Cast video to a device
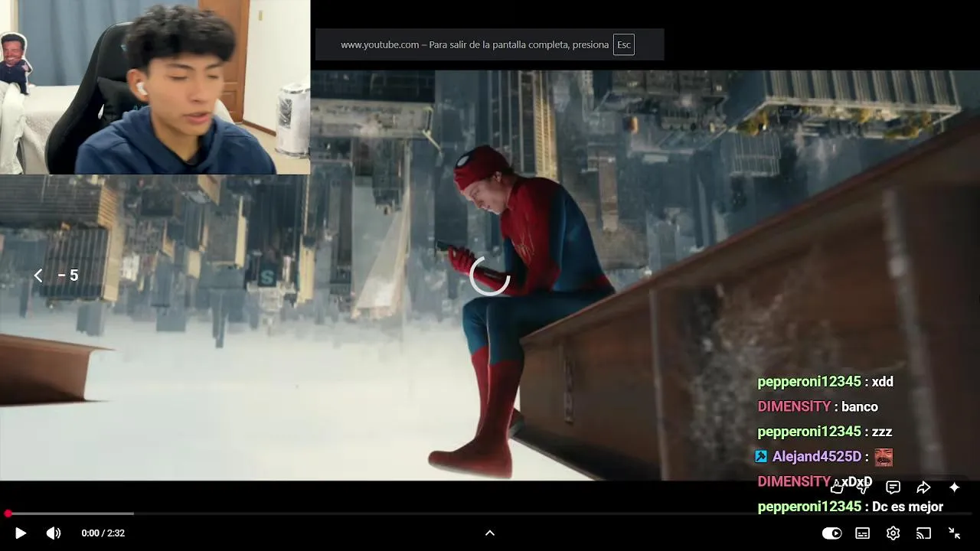Image resolution: width=980 pixels, height=551 pixels. 923,533
